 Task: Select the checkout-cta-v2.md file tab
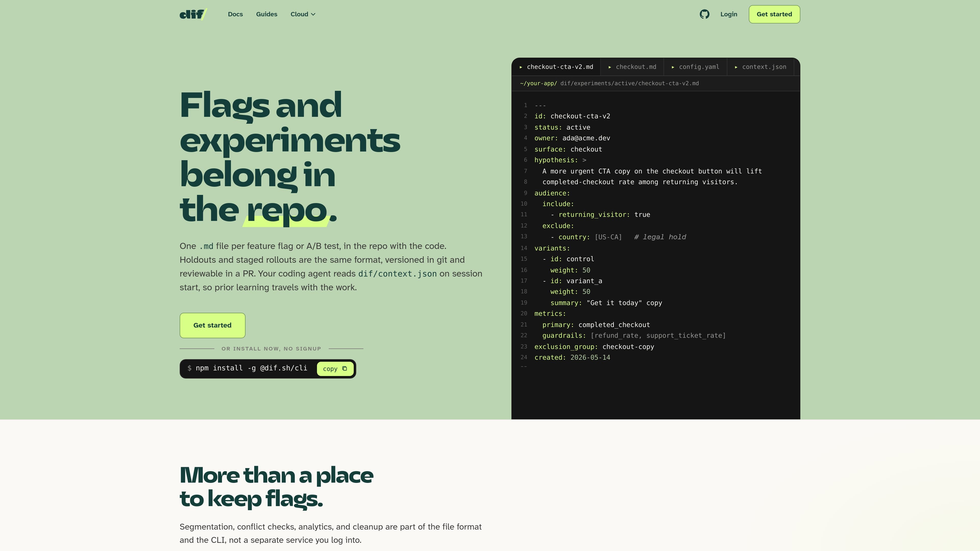[556, 67]
